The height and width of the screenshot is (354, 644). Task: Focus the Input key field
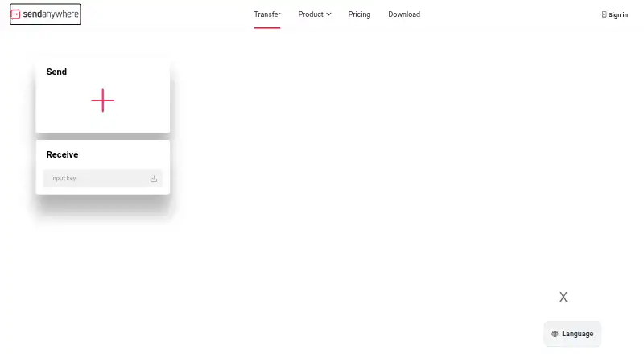pyautogui.click(x=103, y=179)
